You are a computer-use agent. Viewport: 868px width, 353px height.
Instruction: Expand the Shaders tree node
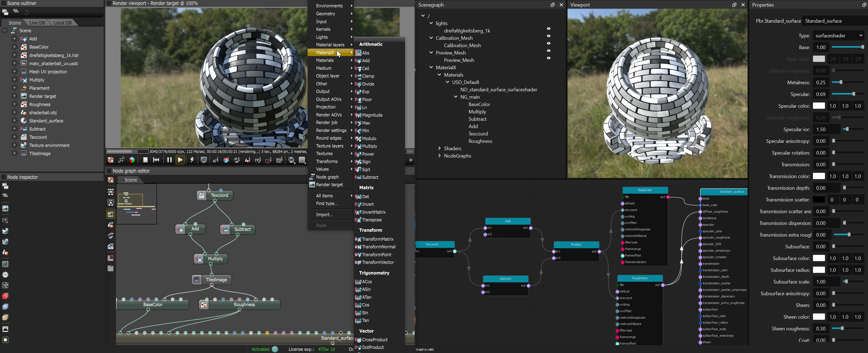[439, 148]
